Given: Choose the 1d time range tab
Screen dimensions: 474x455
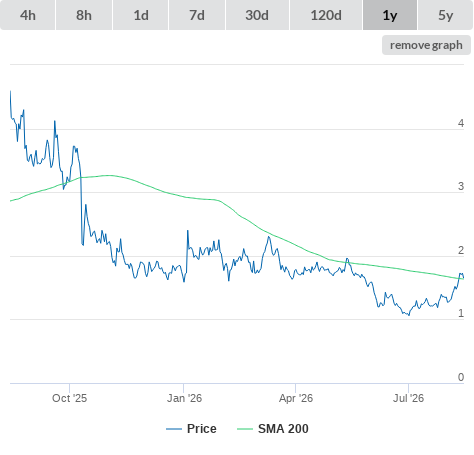Looking at the screenshot, I should (141, 15).
